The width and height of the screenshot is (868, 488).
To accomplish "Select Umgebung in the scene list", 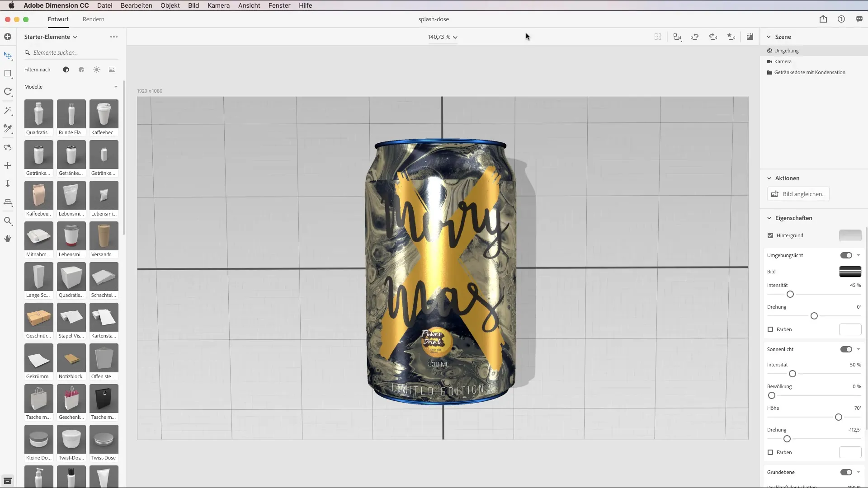I will pyautogui.click(x=814, y=51).
